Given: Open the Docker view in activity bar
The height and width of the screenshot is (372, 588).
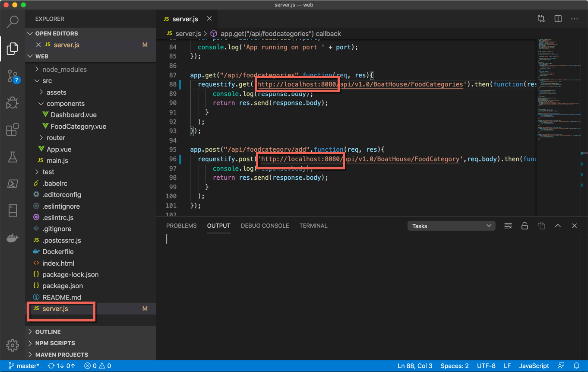Looking at the screenshot, I should 13,238.
